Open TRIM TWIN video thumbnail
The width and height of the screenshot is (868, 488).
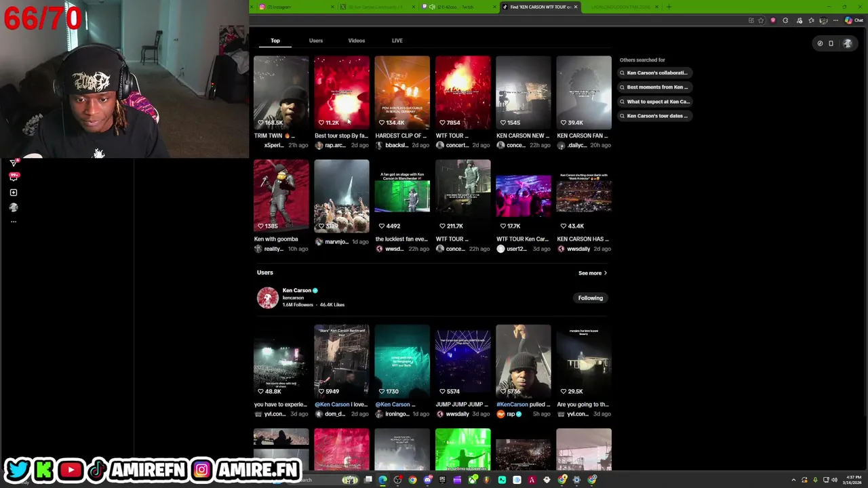281,92
